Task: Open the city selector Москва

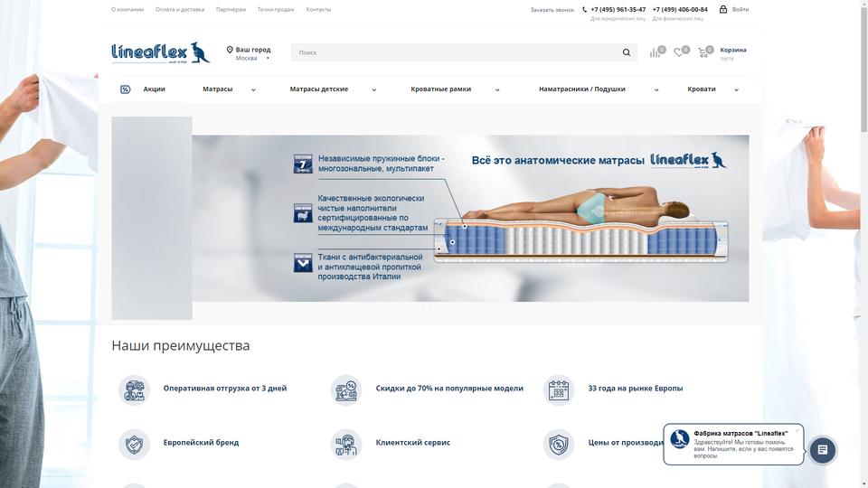Action: click(246, 58)
